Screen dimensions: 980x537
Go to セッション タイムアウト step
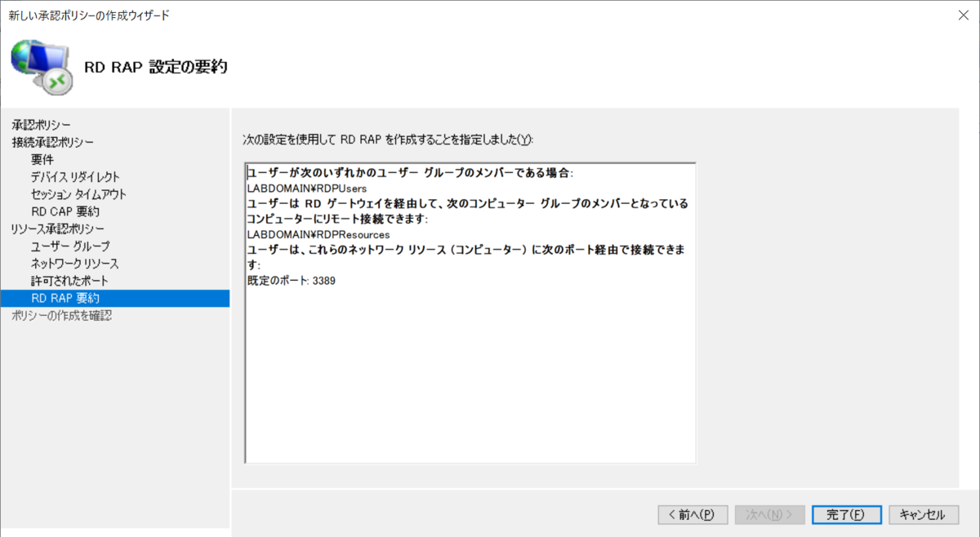pyautogui.click(x=78, y=194)
